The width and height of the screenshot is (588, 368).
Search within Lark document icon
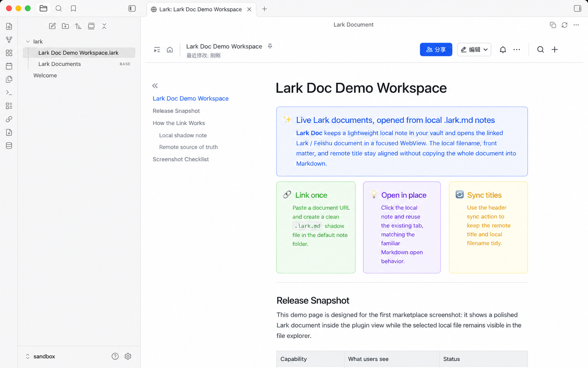pos(541,50)
